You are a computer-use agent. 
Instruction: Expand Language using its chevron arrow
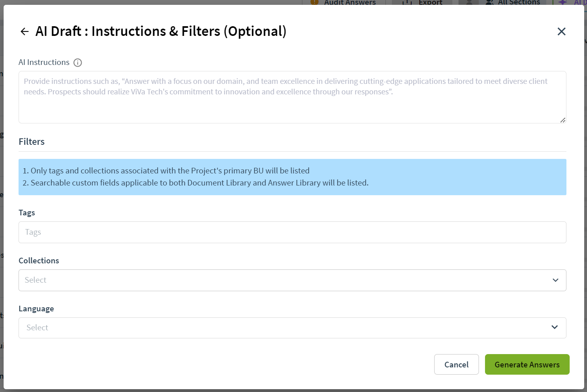(x=555, y=327)
